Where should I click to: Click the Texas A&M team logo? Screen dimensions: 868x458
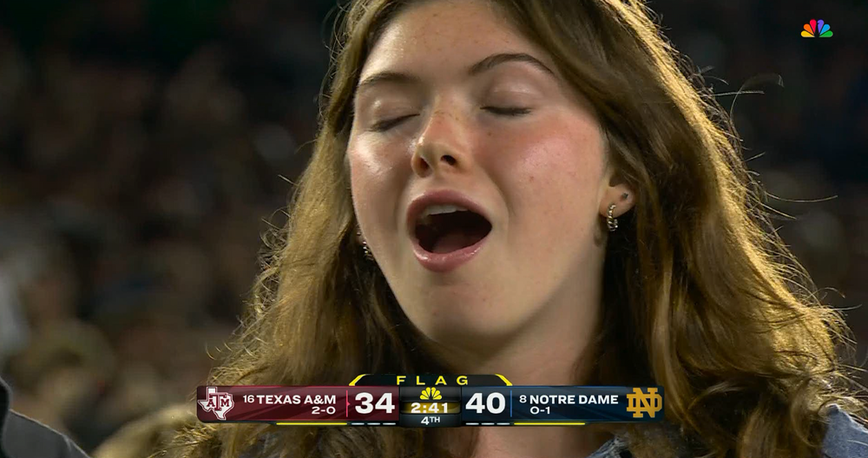tap(216, 403)
